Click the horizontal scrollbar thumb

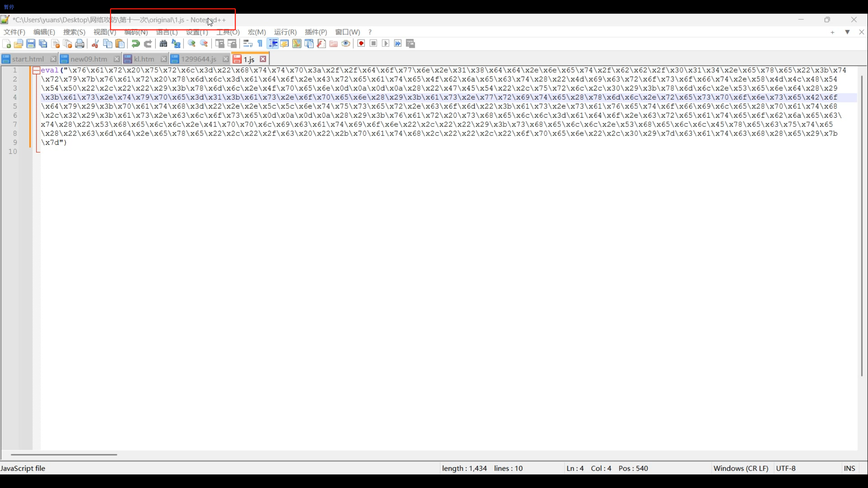[64, 454]
